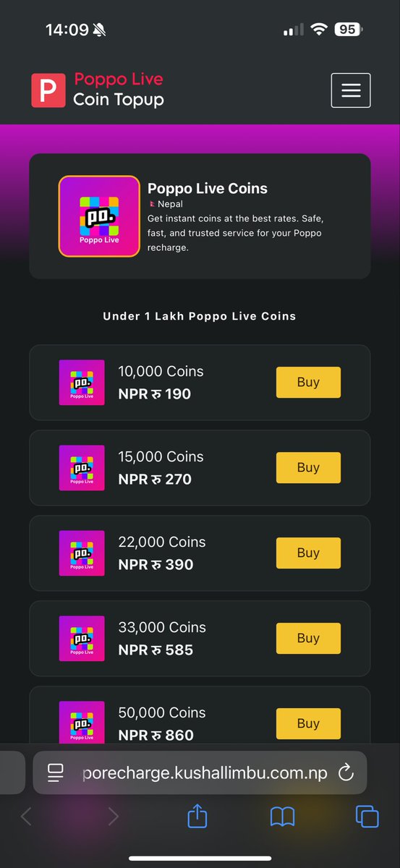
Task: Select the 33,000 Coins Poppo icon
Action: coord(82,639)
